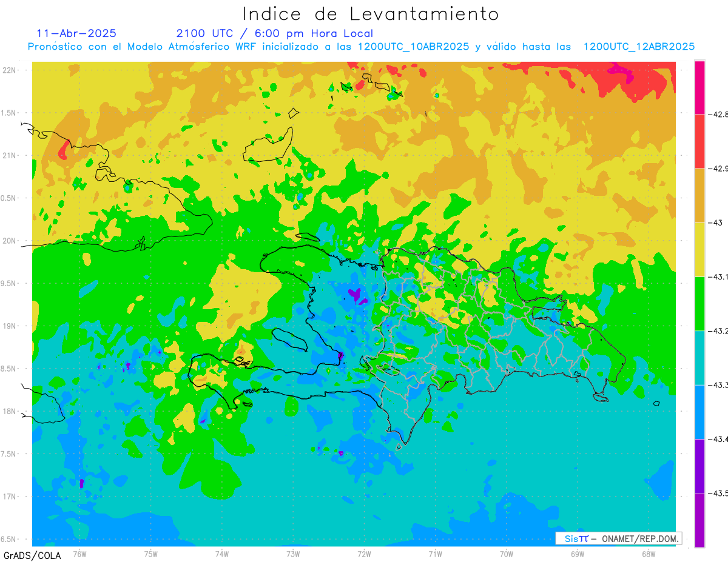Click the '9.5N' latitude axis label

9,283
